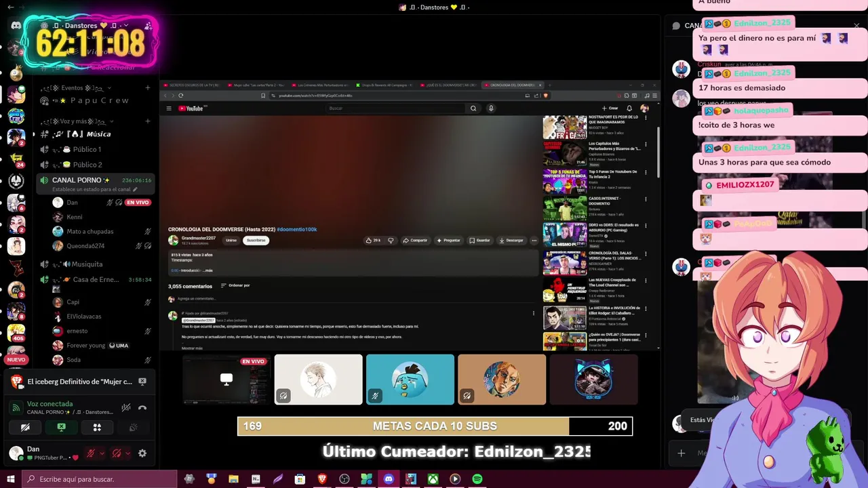Expand video description with ...más
The width and height of the screenshot is (868, 488).
click(207, 270)
